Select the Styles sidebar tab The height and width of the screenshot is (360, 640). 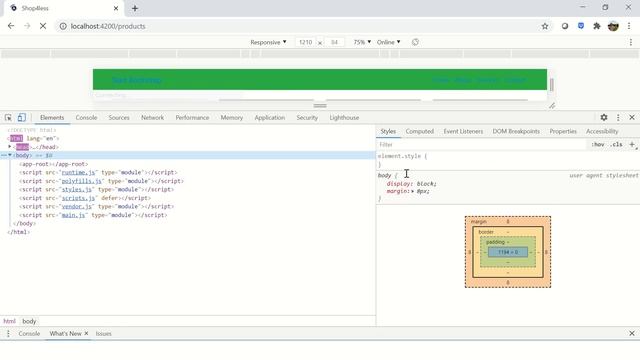coord(388,131)
